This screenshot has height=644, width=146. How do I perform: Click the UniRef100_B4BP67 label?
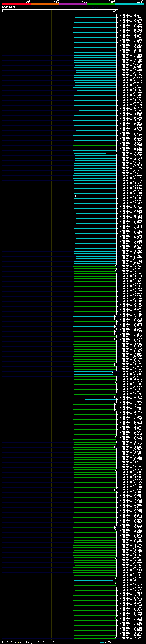pos(131,339)
